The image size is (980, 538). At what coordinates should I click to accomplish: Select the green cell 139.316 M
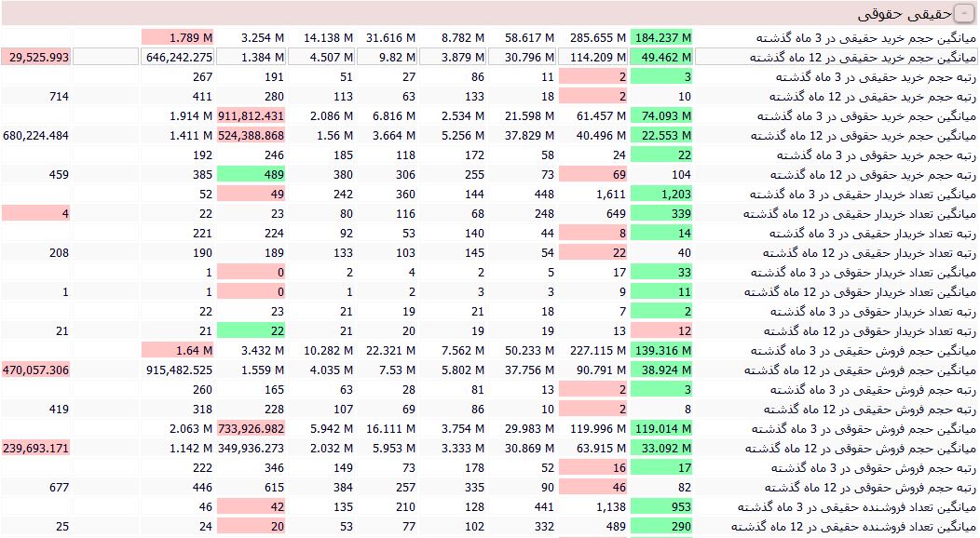click(x=661, y=351)
